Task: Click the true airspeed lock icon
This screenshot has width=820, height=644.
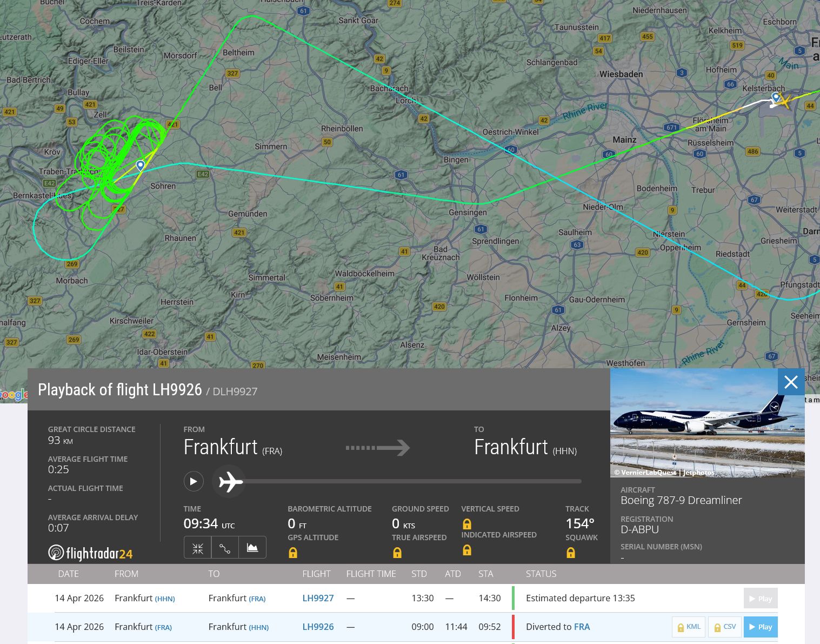Action: point(397,553)
